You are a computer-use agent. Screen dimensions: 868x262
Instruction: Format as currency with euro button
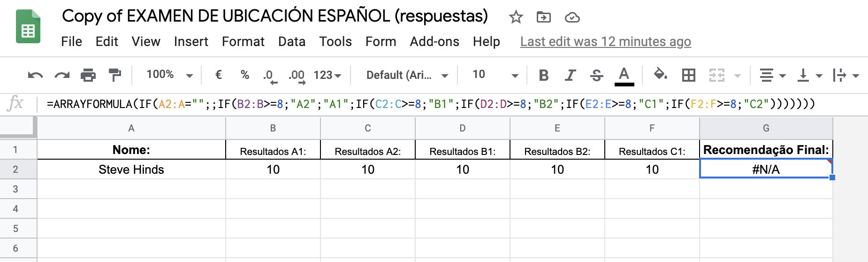218,75
